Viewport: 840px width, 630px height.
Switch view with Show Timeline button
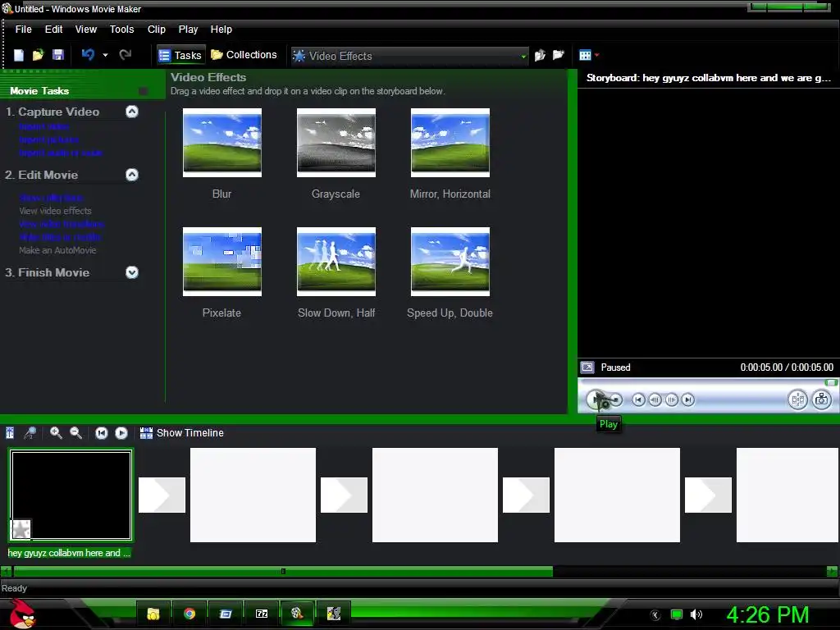pos(182,433)
